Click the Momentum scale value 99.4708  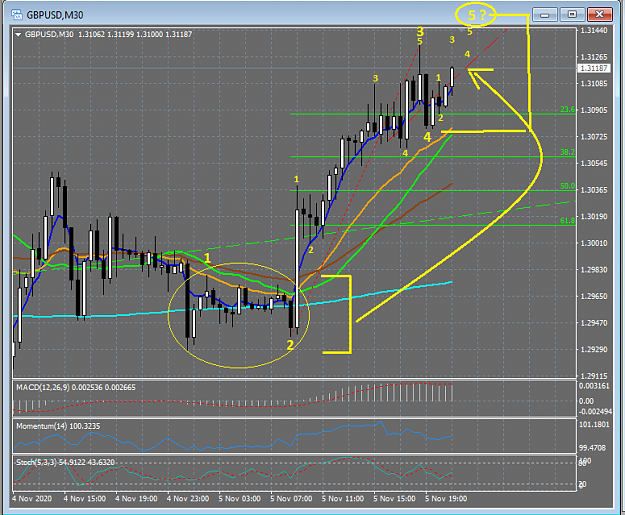592,448
